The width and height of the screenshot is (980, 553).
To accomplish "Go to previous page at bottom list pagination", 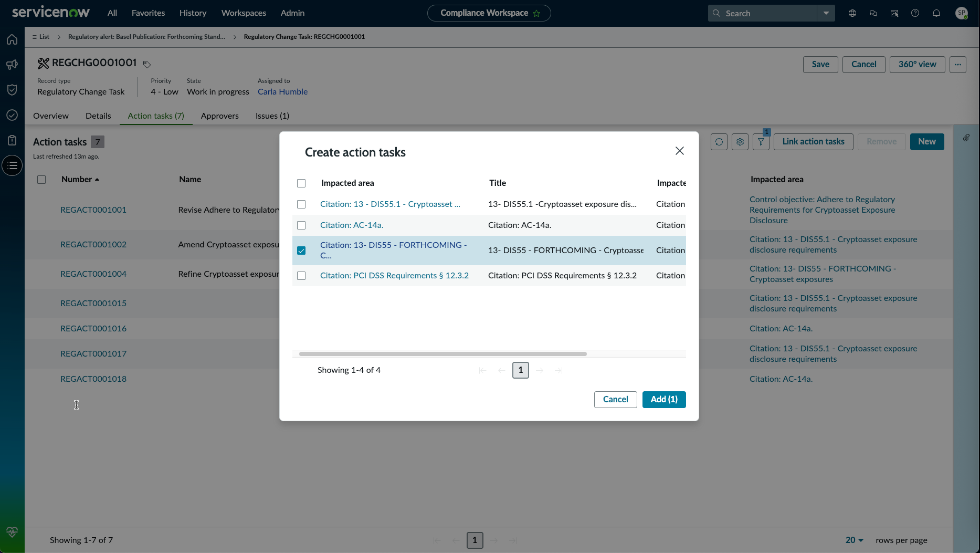I will pos(456,540).
